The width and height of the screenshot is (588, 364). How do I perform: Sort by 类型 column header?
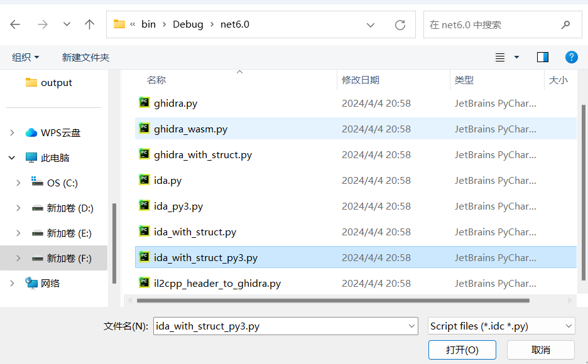click(464, 80)
